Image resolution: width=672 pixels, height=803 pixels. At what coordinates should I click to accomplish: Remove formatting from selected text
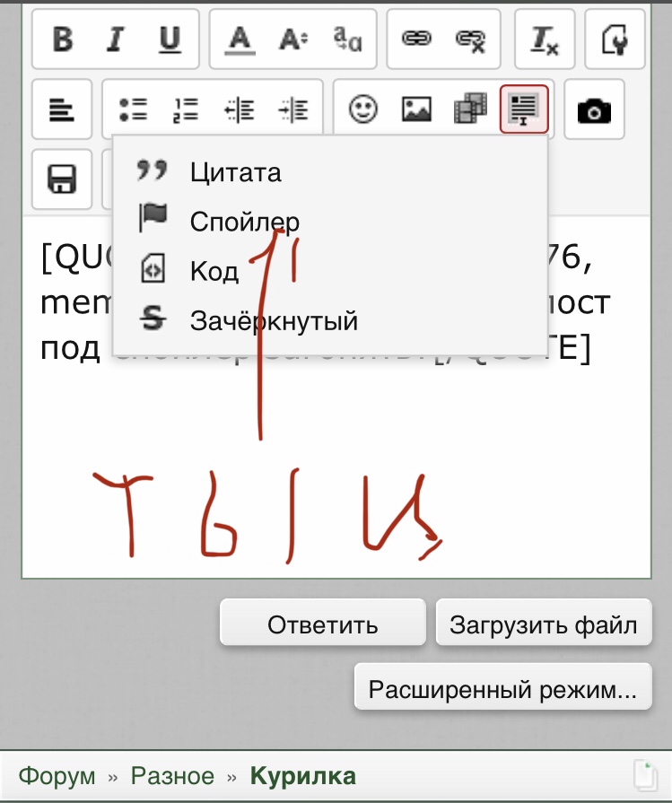(545, 39)
